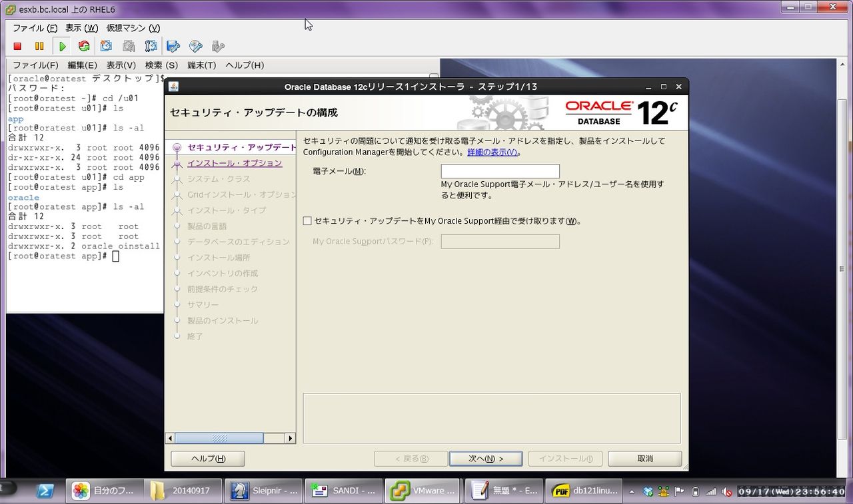Revert to the current snapshot

(129, 46)
